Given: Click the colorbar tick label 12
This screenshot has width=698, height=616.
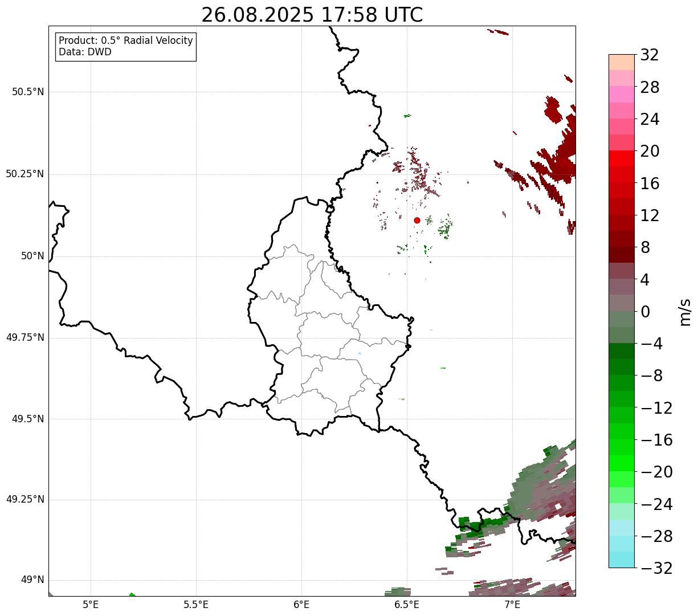Looking at the screenshot, I should 650,215.
